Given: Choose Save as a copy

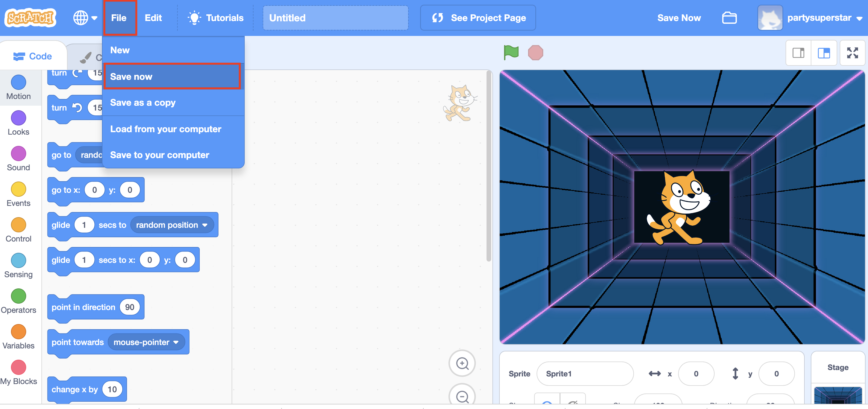Looking at the screenshot, I should pyautogui.click(x=143, y=103).
